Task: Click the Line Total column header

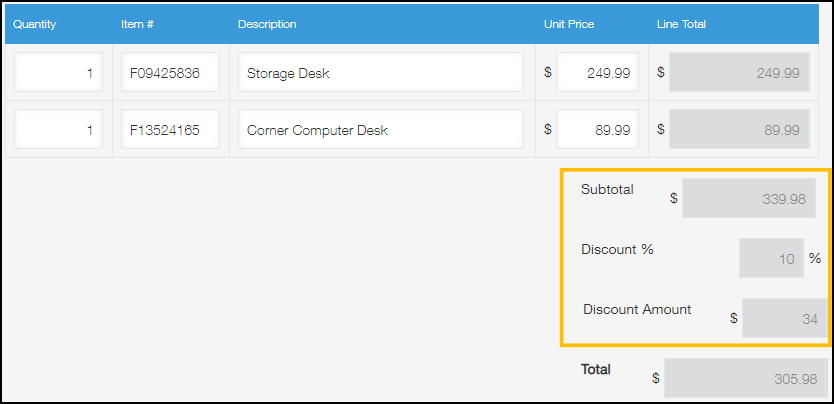Action: [682, 24]
